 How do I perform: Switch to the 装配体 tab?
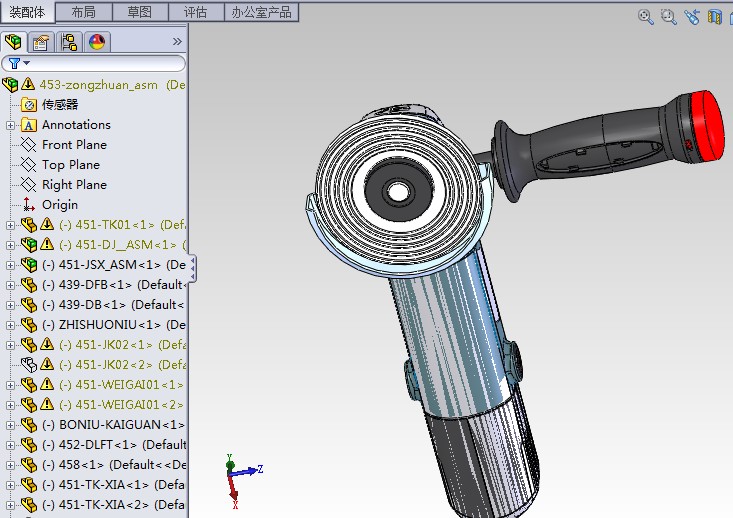click(27, 12)
